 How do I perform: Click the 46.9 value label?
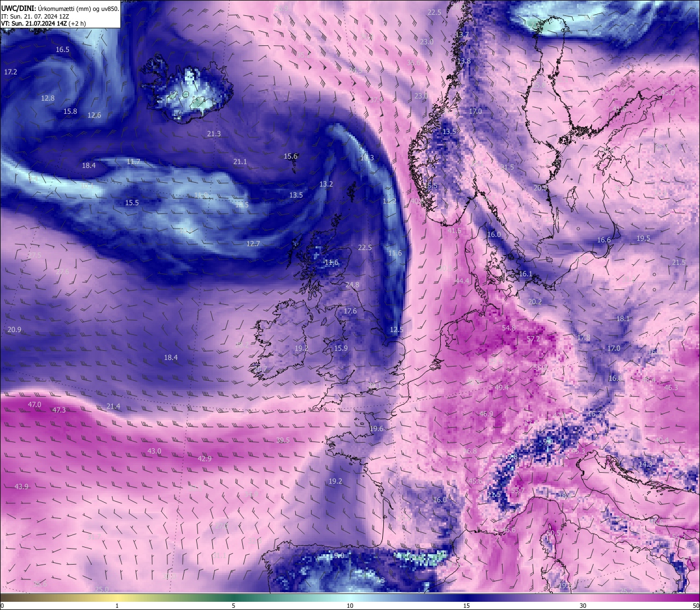pyautogui.click(x=486, y=414)
